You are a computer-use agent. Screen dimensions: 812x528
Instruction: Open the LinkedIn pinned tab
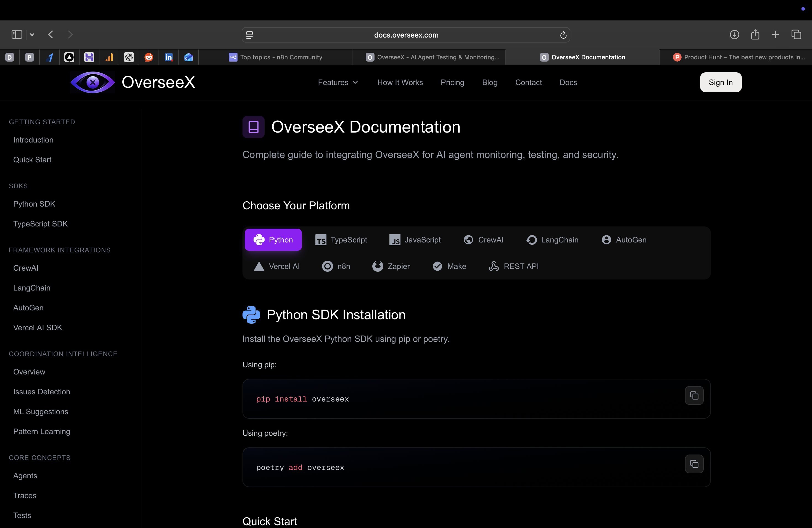(168, 57)
